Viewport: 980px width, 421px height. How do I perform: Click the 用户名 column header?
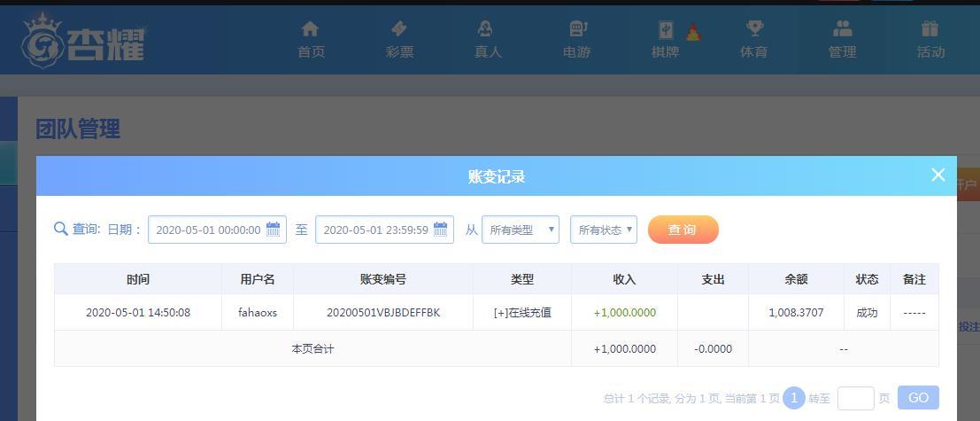[258, 279]
